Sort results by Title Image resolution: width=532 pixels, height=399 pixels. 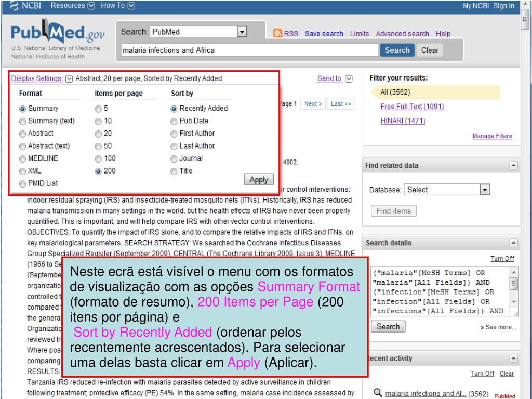(x=174, y=171)
